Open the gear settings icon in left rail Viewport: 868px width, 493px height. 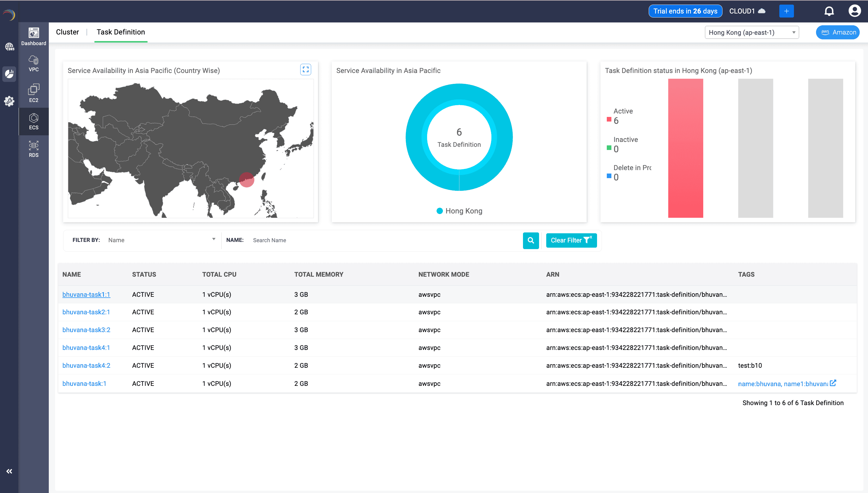[9, 101]
